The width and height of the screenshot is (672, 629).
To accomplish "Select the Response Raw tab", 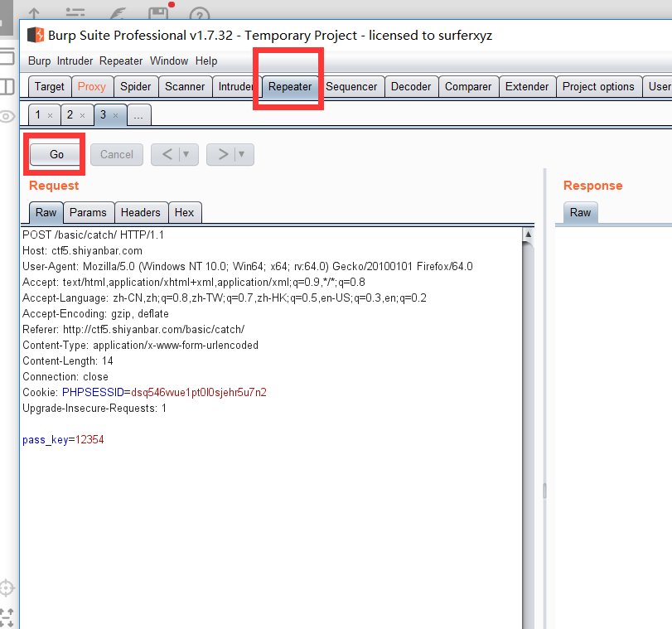I will tap(580, 213).
